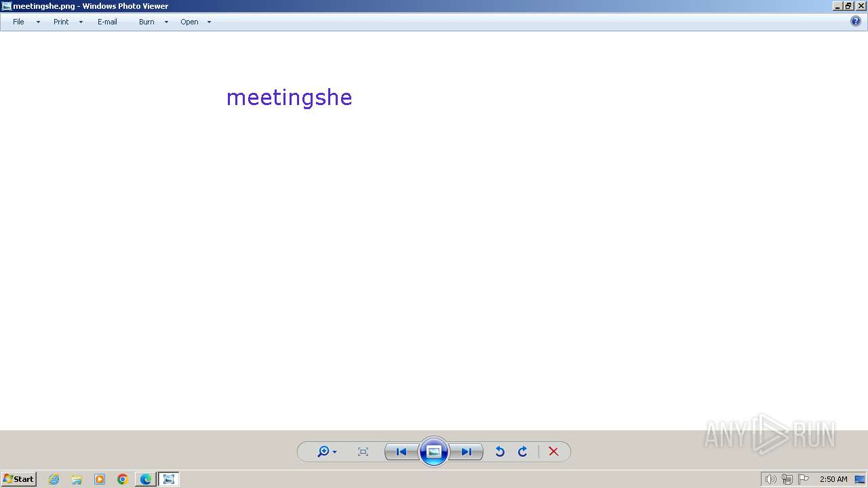Launch Google Chrome from the taskbar

123,479
